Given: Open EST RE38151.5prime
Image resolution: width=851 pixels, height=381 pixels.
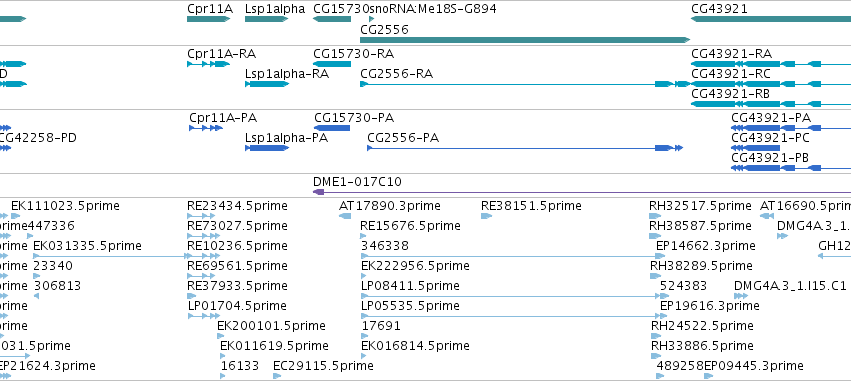Looking at the screenshot, I should coord(531,206).
